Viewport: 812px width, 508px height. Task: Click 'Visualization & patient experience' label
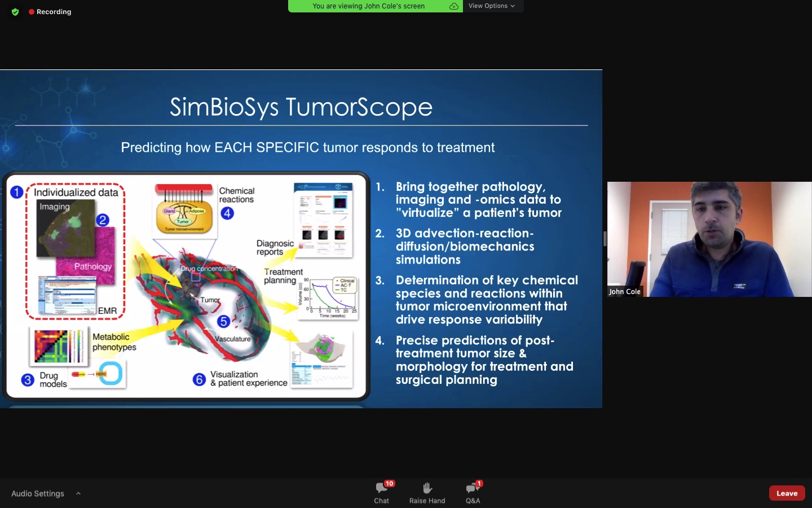coord(249,379)
